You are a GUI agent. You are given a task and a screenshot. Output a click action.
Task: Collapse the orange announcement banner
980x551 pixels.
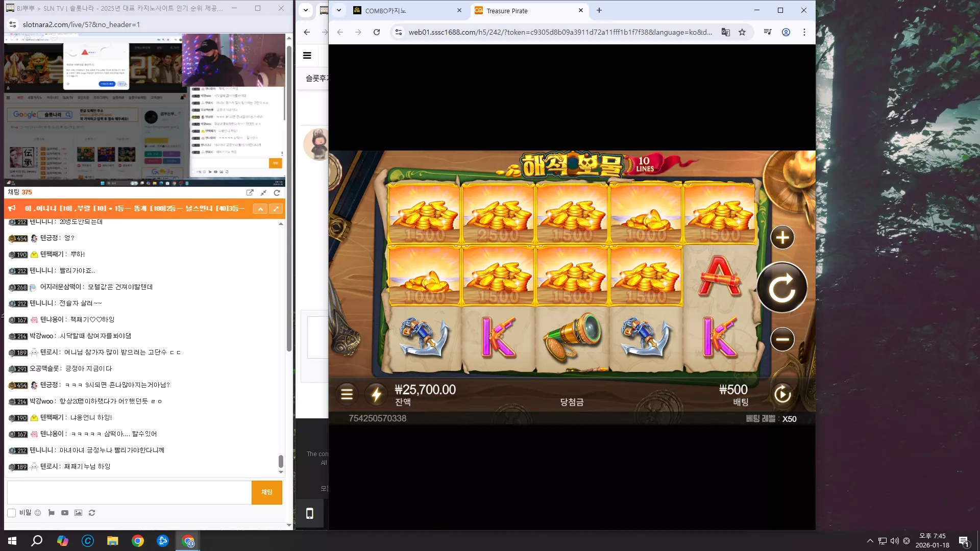(x=260, y=209)
